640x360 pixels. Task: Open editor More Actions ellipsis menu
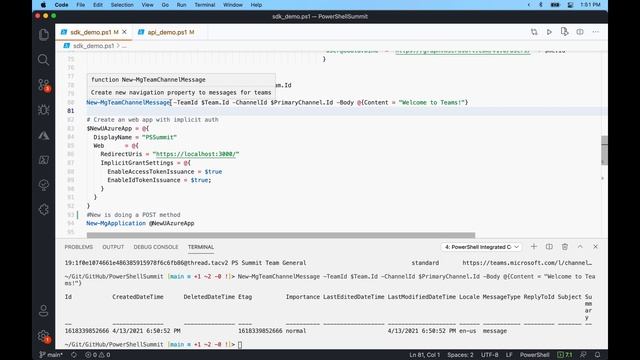coord(596,32)
